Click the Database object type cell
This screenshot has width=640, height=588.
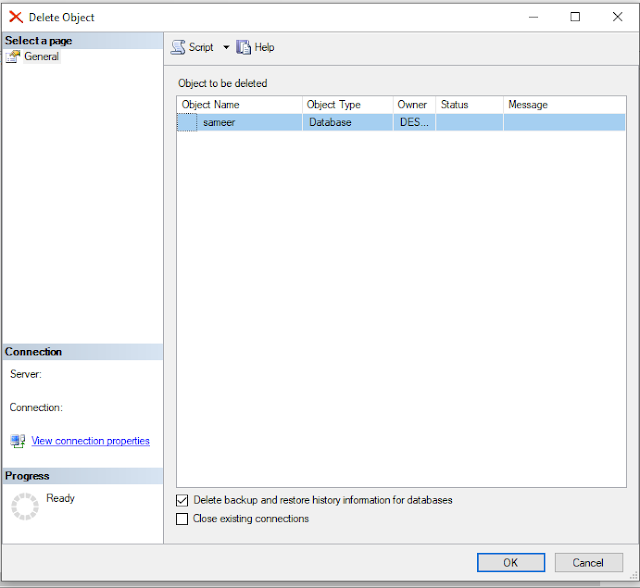coord(348,122)
